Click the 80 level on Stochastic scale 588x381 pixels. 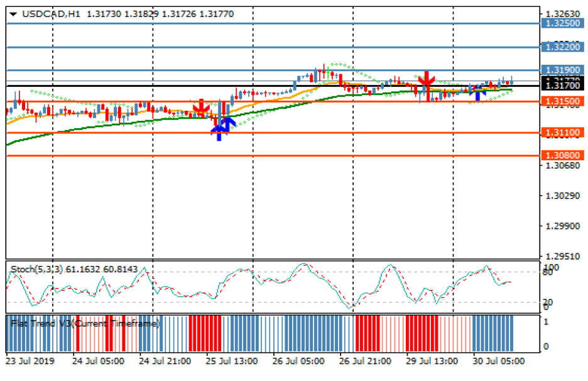(547, 272)
